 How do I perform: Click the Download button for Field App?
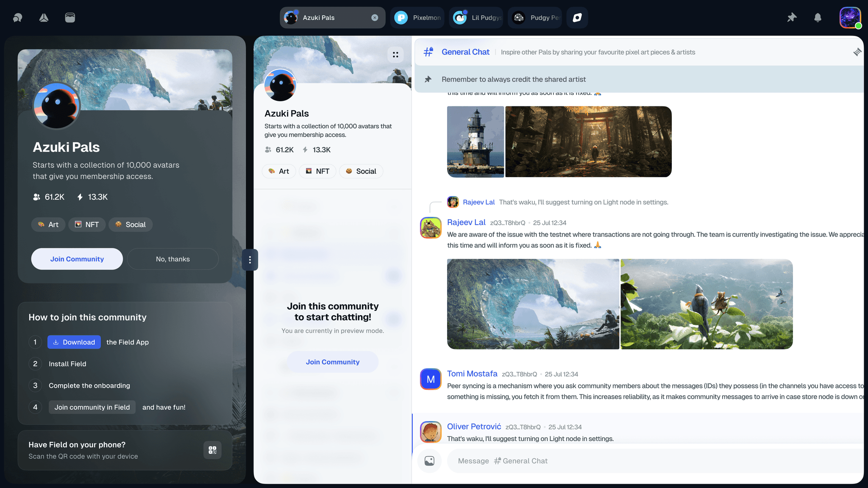click(74, 342)
